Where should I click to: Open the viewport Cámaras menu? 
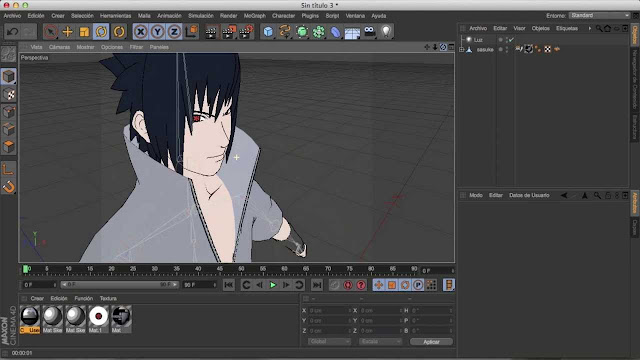pyautogui.click(x=59, y=47)
